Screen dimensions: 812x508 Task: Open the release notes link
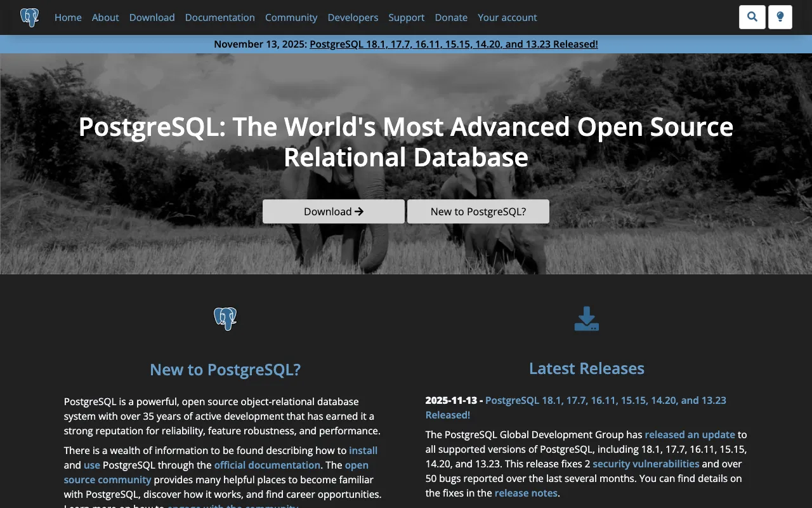526,493
